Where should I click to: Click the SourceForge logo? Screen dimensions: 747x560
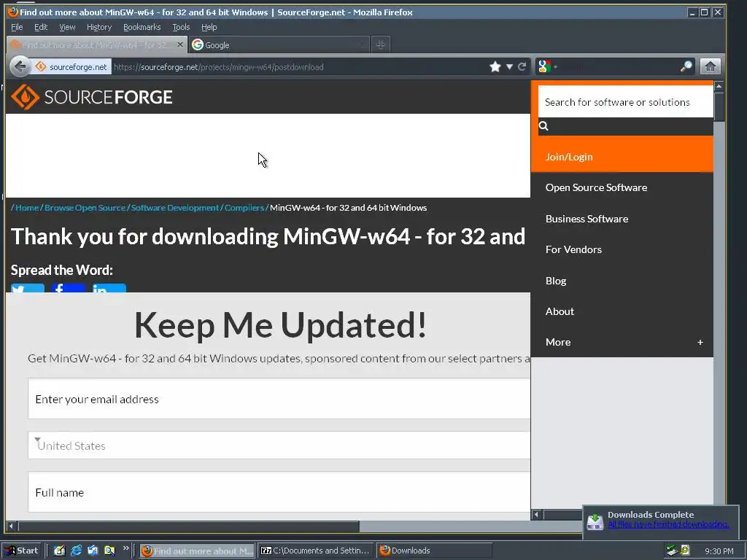click(x=91, y=97)
